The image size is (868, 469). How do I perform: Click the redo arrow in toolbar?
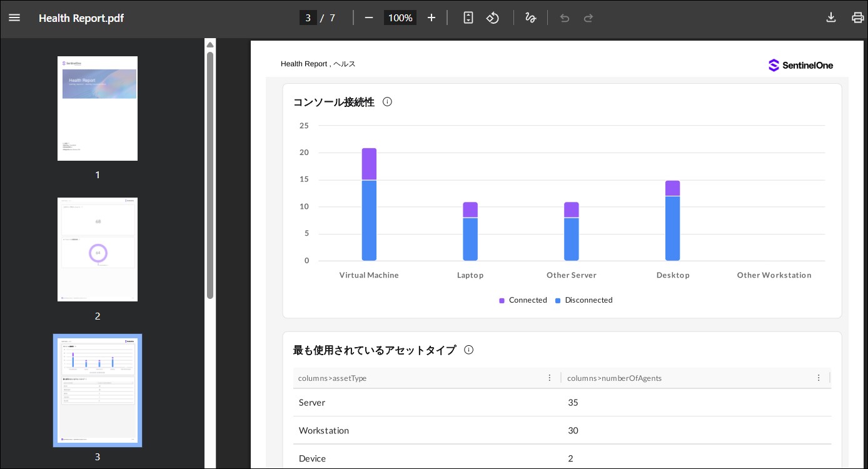pos(588,18)
